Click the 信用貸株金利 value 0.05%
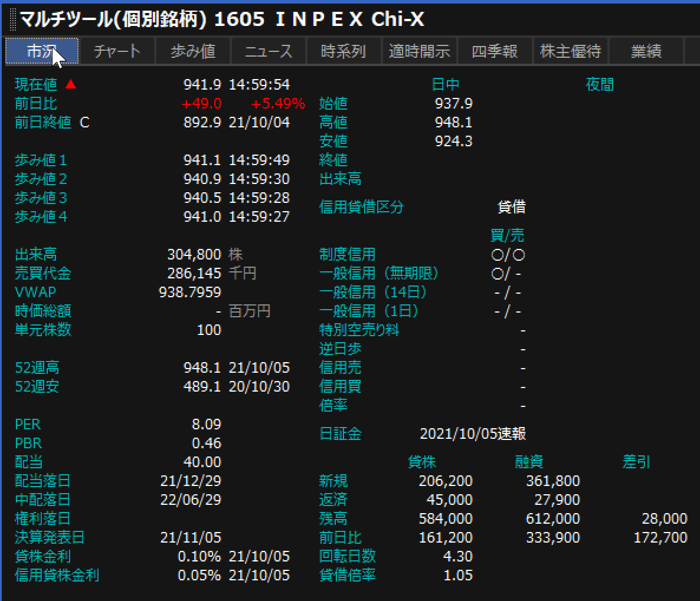The width and height of the screenshot is (700, 601). pyautogui.click(x=199, y=575)
